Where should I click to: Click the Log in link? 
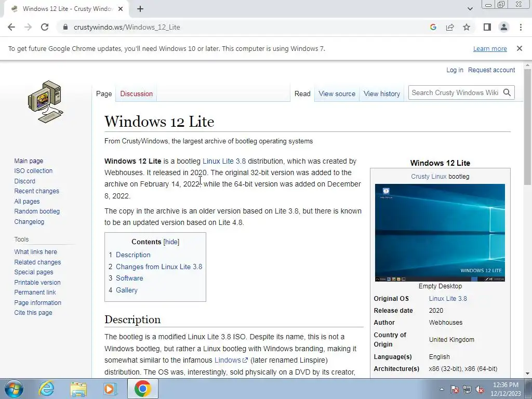point(455,70)
